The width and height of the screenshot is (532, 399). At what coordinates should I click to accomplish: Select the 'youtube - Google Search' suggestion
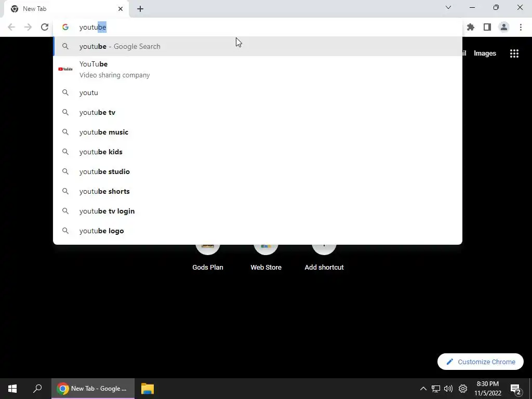pos(258,46)
